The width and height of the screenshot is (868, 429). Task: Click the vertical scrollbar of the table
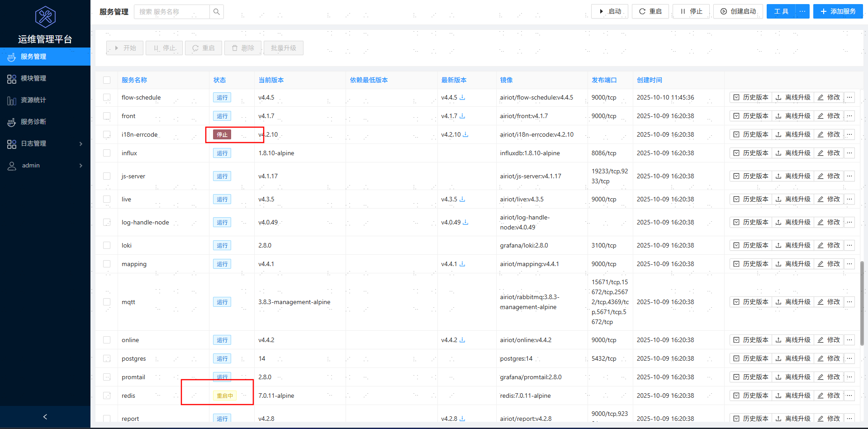(x=862, y=303)
